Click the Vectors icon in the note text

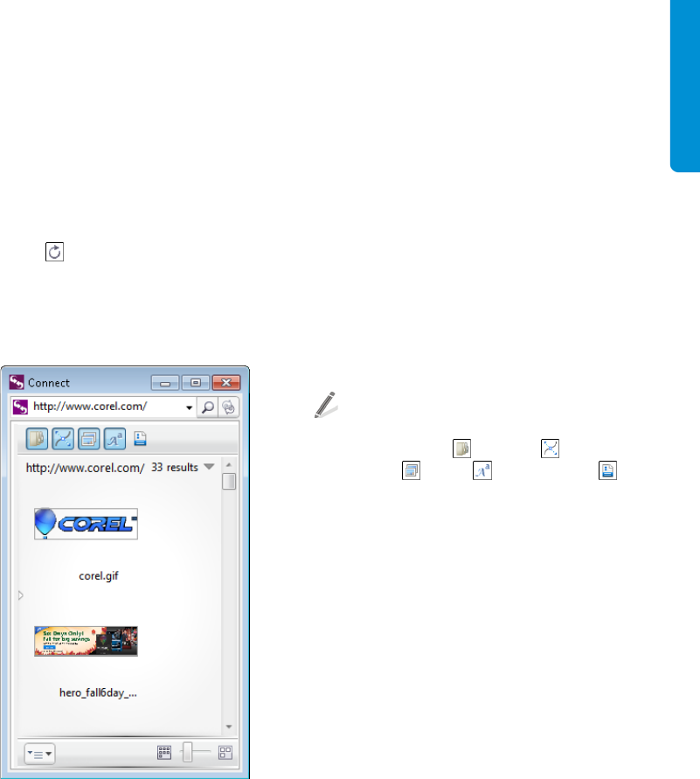pos(550,449)
